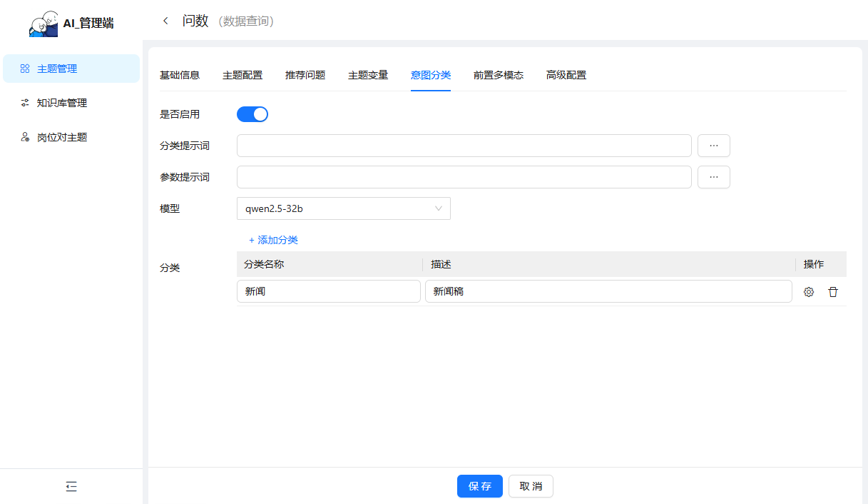
Task: Click the back arrow next to 问数
Action: [x=165, y=21]
